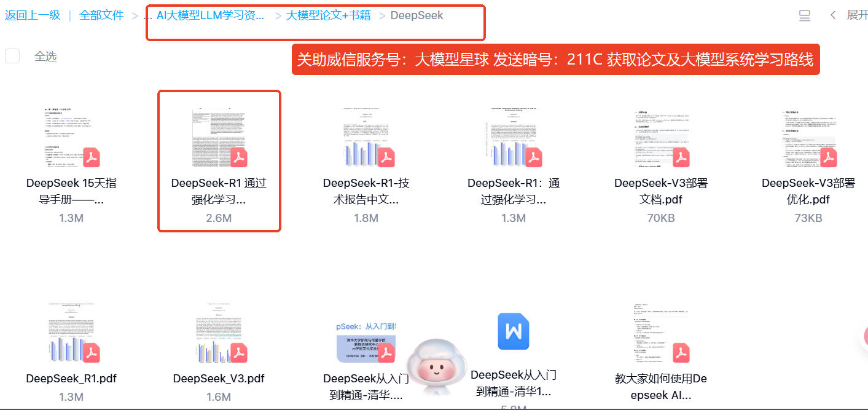Click PDF icon on DeepSeek 15天指导手册 file

[x=92, y=158]
